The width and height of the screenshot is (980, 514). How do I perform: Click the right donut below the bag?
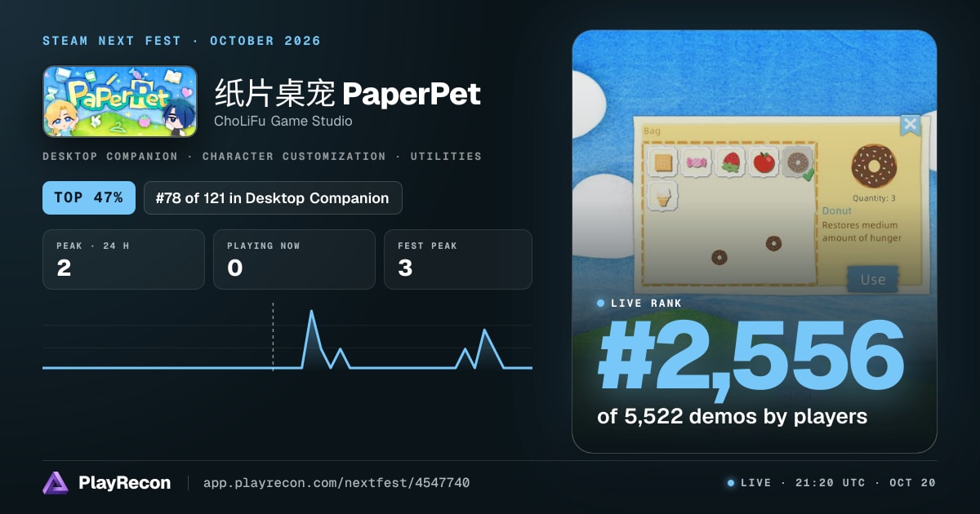pos(773,243)
